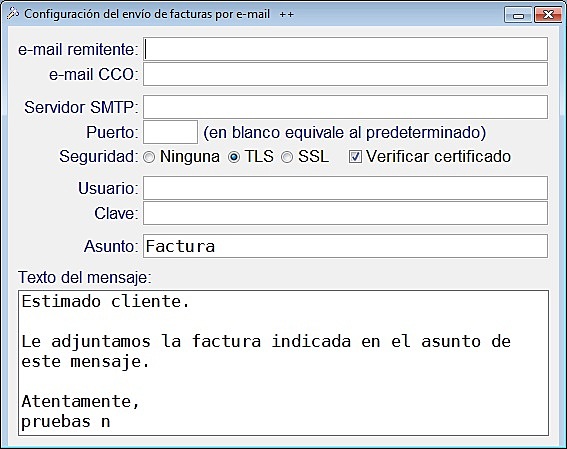The height and width of the screenshot is (449, 567).
Task: Toggle the Verificar certificado checkbox
Action: (355, 157)
